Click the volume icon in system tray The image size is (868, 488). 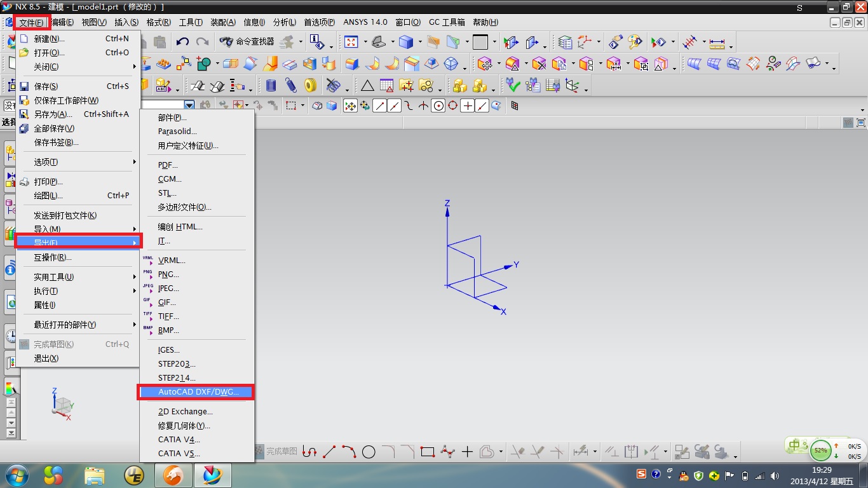coord(775,475)
